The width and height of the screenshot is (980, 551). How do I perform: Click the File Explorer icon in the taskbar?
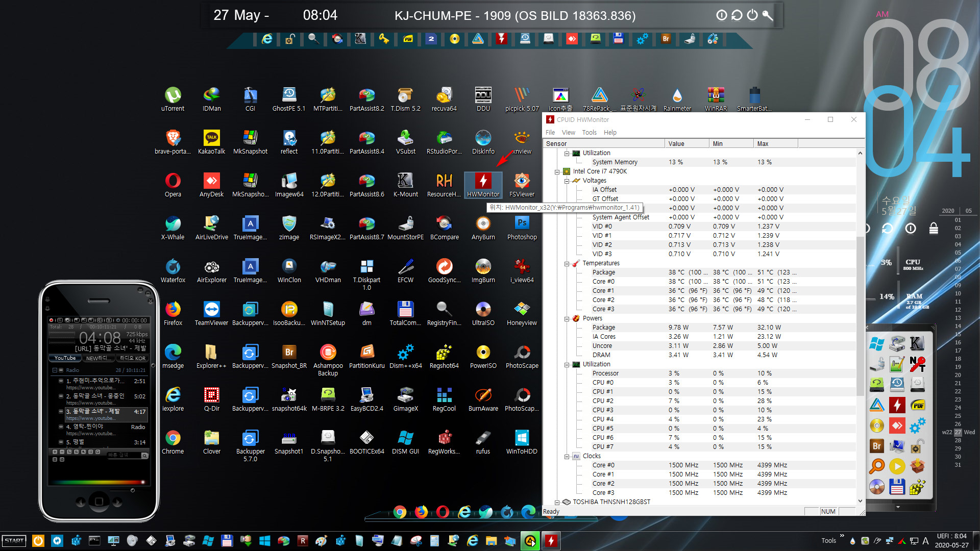[491, 541]
